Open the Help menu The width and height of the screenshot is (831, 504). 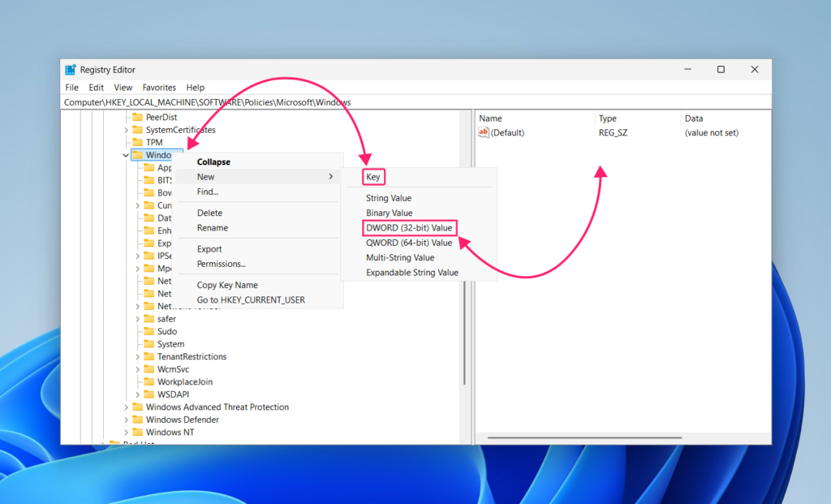pos(195,88)
